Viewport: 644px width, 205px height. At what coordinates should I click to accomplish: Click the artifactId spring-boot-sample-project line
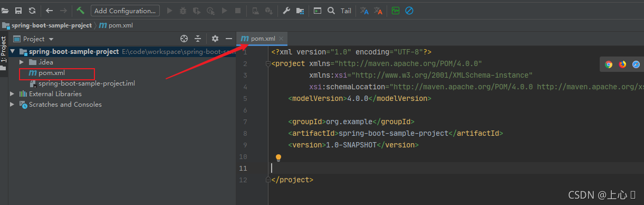[396, 133]
